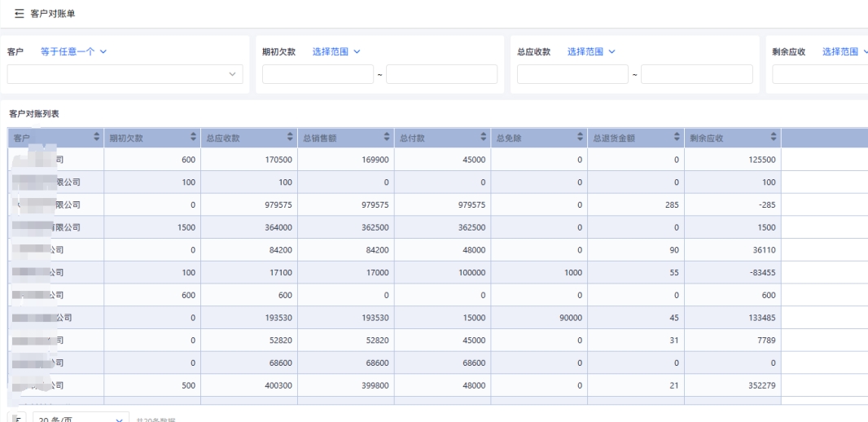Click cell with value 400300
Screen dimensions: 868x422
(249, 385)
